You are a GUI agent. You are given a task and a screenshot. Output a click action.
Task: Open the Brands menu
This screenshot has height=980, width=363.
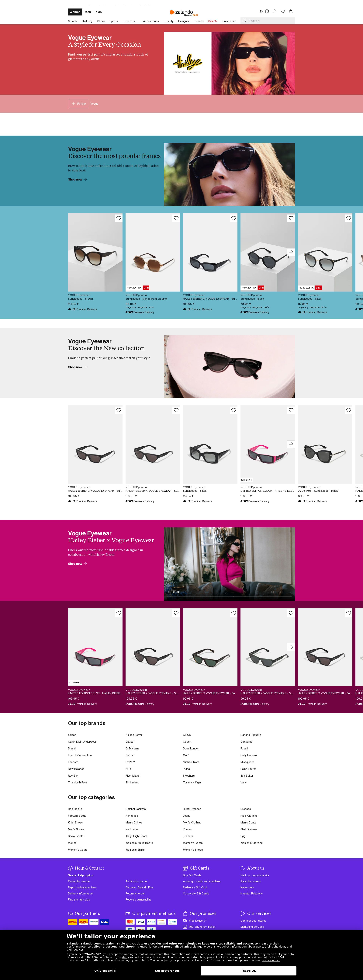(x=199, y=21)
